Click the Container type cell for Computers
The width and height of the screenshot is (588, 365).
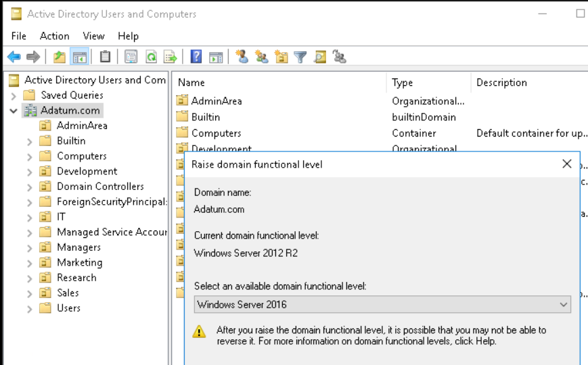(x=414, y=133)
